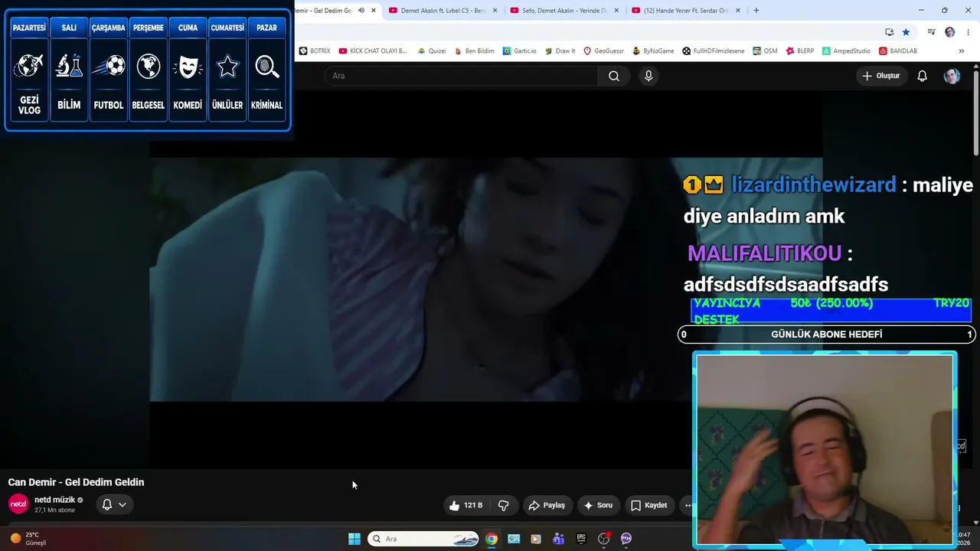Screen dimensions: 980x551
Task: Open the weather widget showing 25°C
Action: tap(28, 539)
